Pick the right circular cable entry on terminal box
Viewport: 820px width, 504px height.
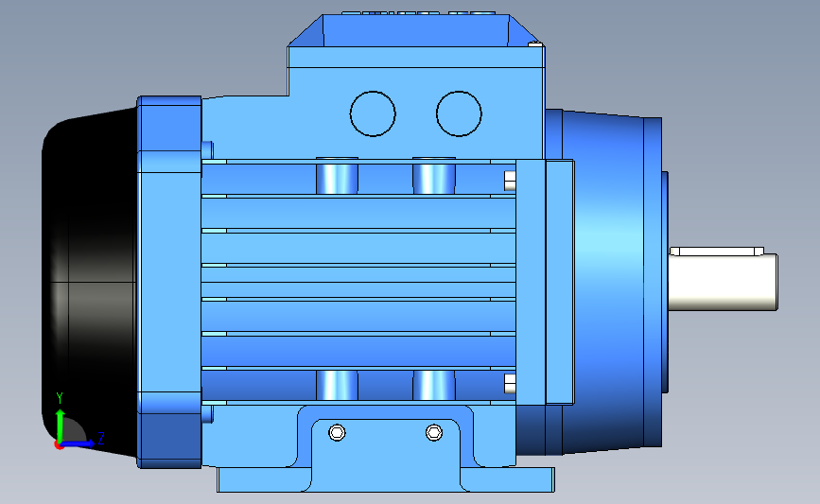click(x=459, y=114)
